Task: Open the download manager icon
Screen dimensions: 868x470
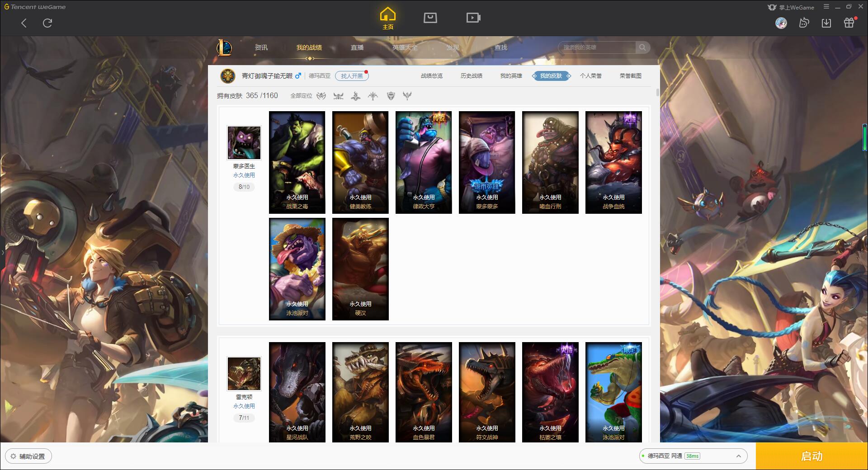Action: 826,23
